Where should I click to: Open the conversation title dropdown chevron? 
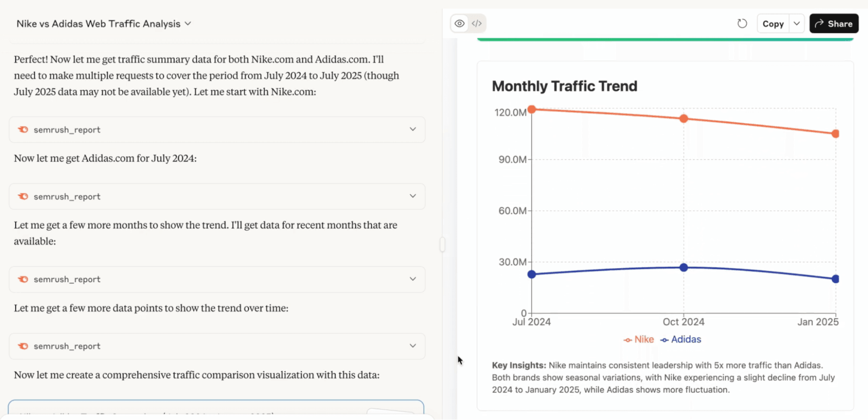188,23
